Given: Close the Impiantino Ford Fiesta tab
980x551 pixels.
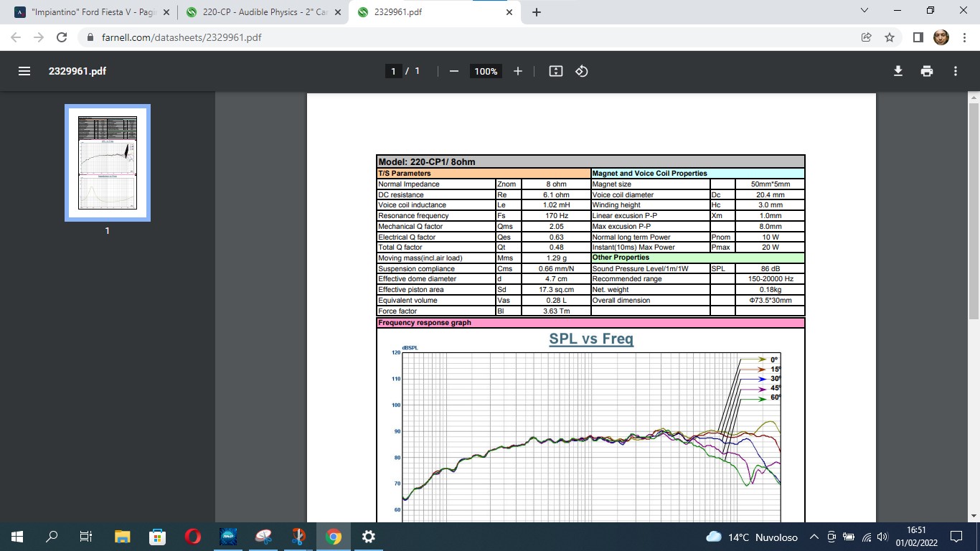Looking at the screenshot, I should point(166,12).
